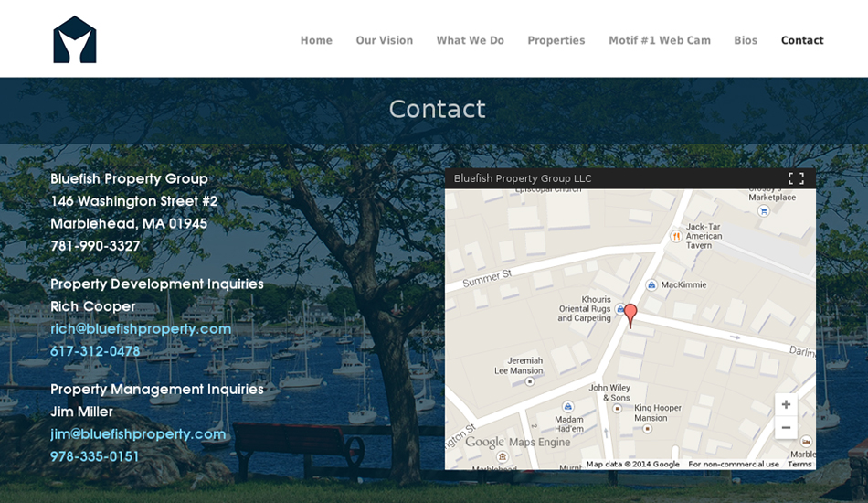Zoom out on the map

click(786, 428)
